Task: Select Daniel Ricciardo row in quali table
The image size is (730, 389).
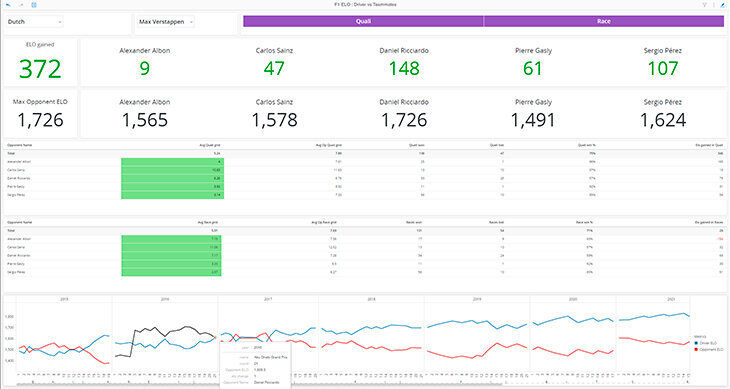Action: (x=365, y=178)
